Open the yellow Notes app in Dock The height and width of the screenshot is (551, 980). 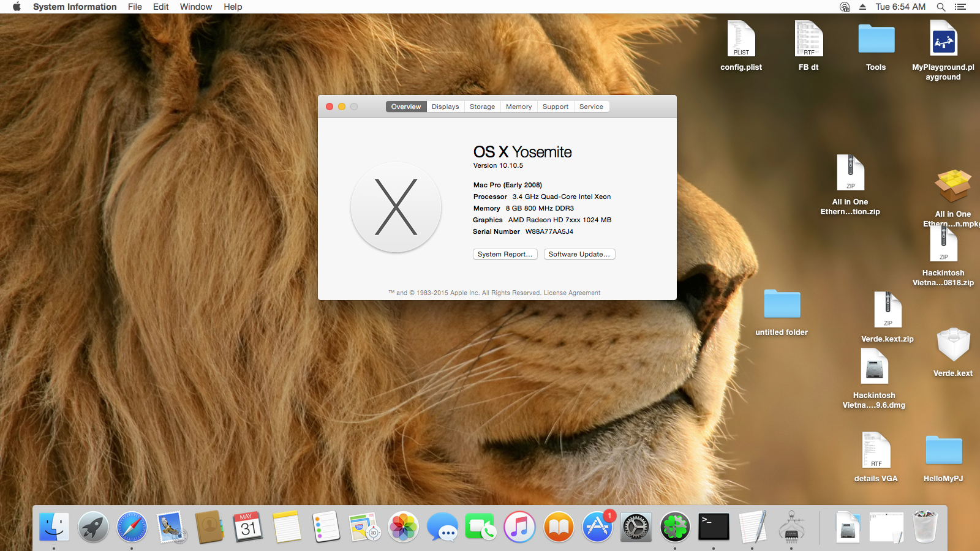pos(287,527)
